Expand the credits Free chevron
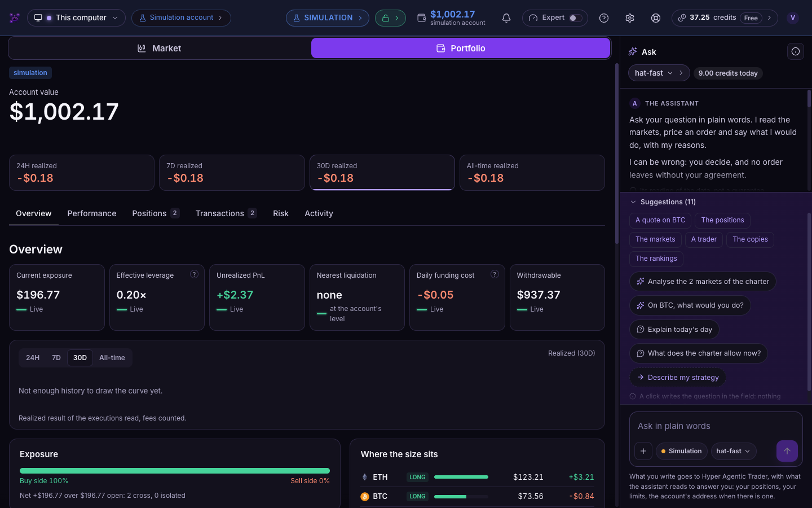 point(769,18)
